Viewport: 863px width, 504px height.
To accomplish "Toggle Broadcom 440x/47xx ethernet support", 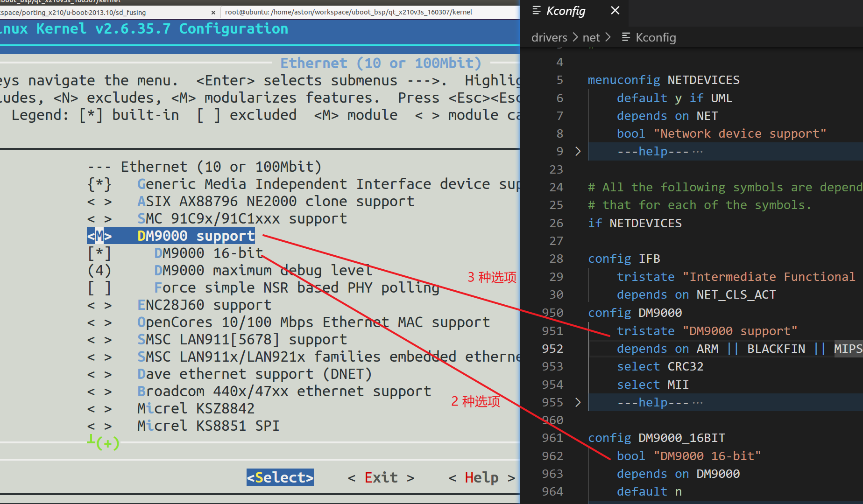I will coord(99,391).
